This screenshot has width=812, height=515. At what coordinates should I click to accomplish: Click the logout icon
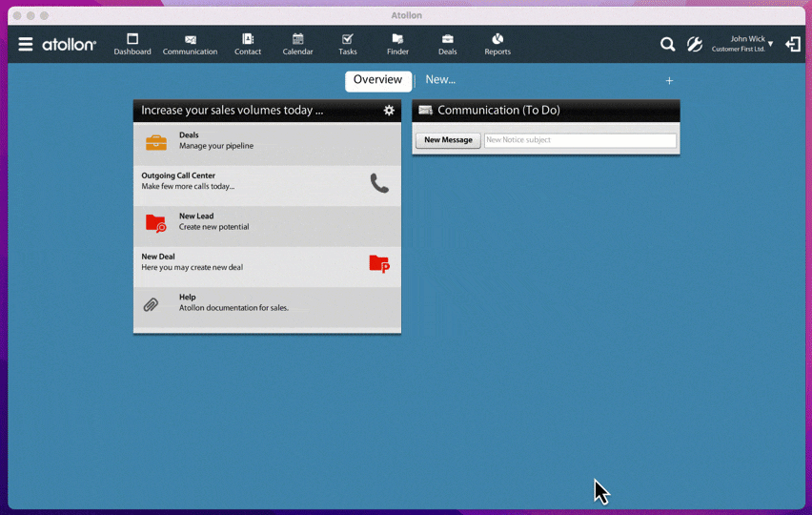(792, 44)
